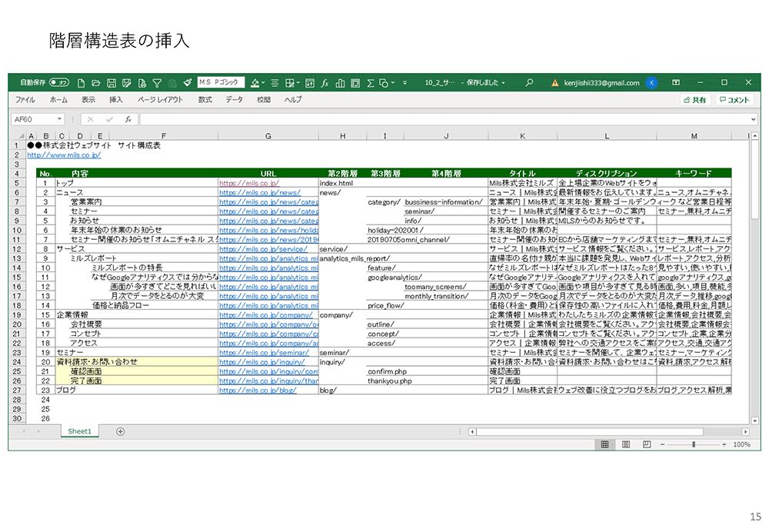This screenshot has height=532, width=769.
Task: Enable Page Break Preview view
Action: pyautogui.click(x=646, y=444)
